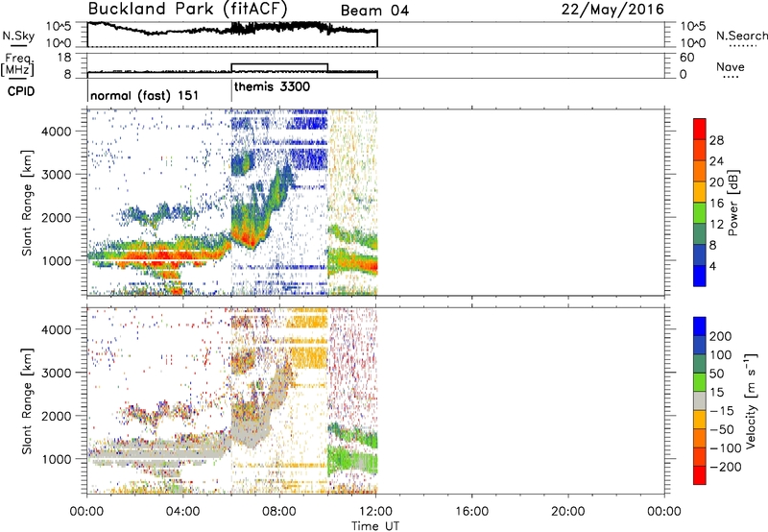The image size is (768, 532).
Task: Click the 'normal (fast) 151' CPID text
Action: tap(145, 95)
